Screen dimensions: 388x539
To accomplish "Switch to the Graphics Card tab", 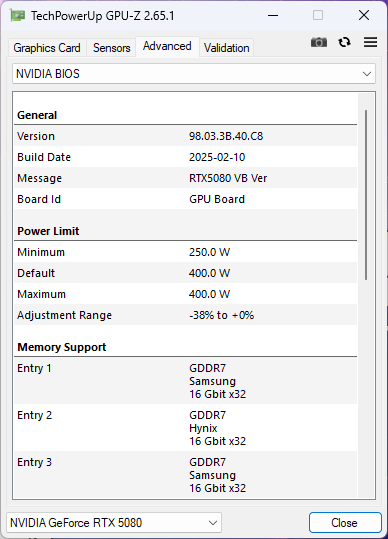I will click(x=47, y=48).
